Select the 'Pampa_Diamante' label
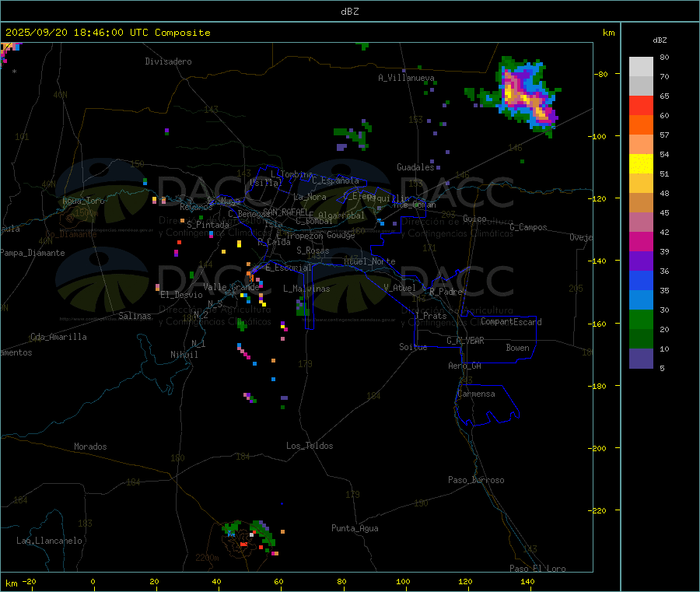The height and width of the screenshot is (592, 700). click(x=33, y=253)
